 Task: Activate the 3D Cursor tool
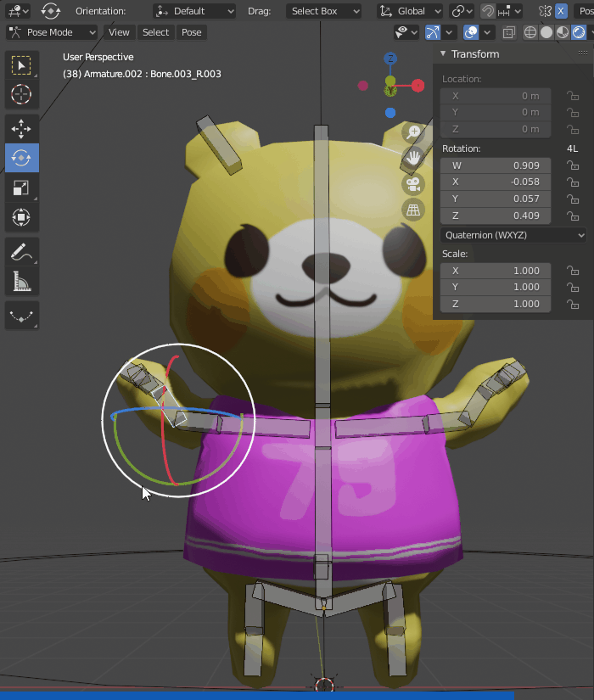click(21, 94)
